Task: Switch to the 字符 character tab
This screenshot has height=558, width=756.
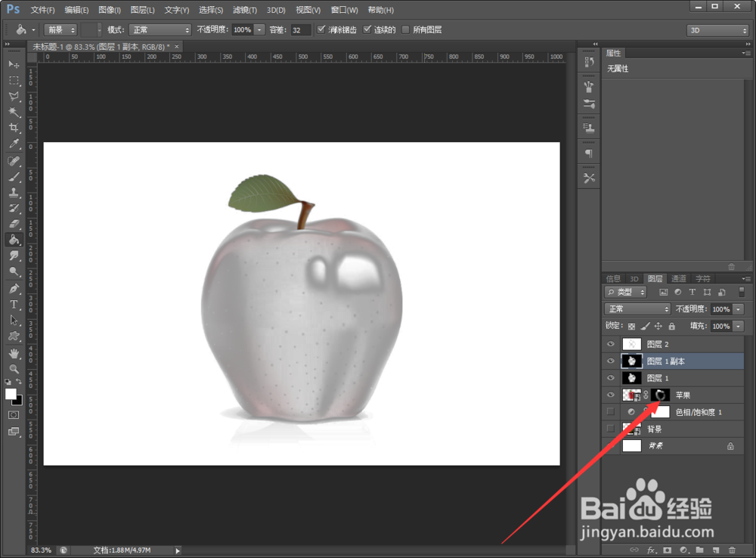Action: 702,279
